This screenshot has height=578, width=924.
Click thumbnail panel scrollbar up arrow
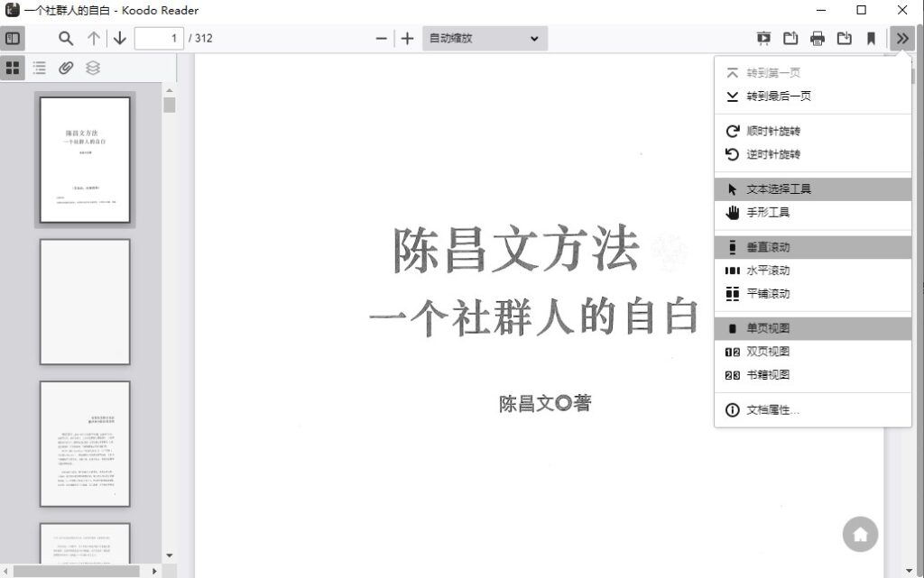click(169, 90)
